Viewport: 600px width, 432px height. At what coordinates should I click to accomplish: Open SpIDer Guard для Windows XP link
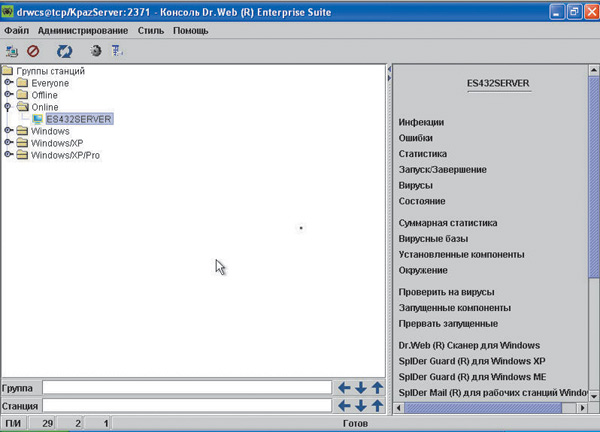tap(472, 361)
